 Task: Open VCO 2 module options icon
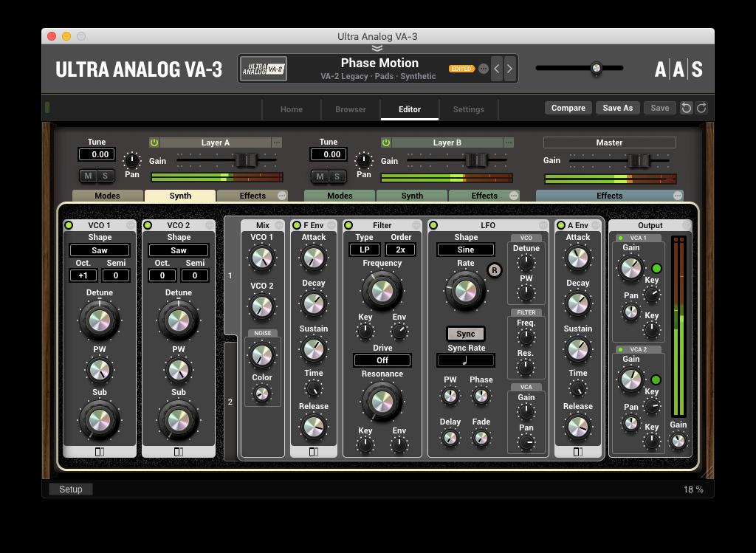pyautogui.click(x=210, y=225)
